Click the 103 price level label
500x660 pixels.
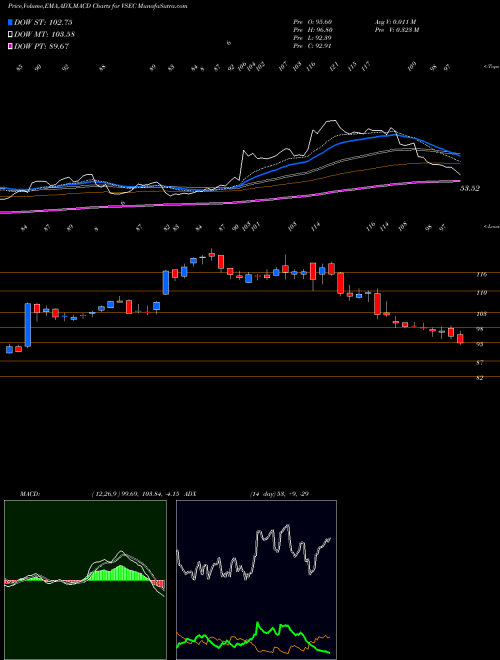click(x=481, y=314)
